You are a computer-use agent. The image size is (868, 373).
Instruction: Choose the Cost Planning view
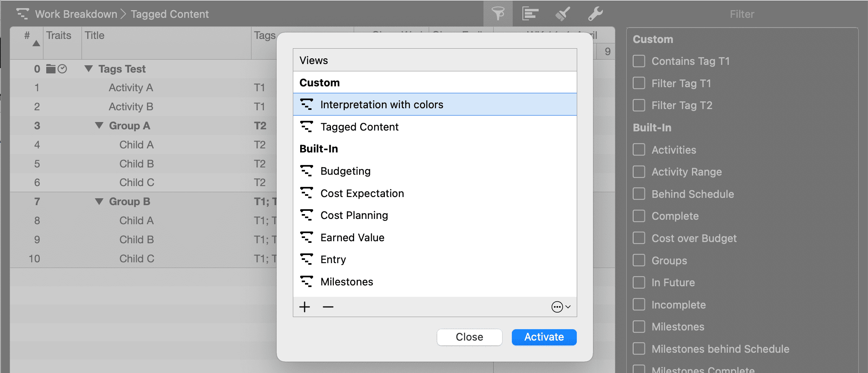pos(354,215)
